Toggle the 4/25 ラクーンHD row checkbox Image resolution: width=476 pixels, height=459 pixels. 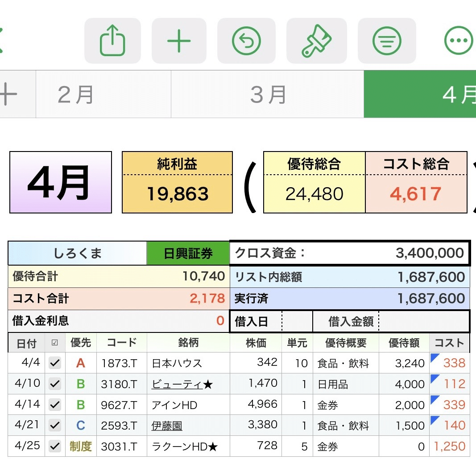54,446
